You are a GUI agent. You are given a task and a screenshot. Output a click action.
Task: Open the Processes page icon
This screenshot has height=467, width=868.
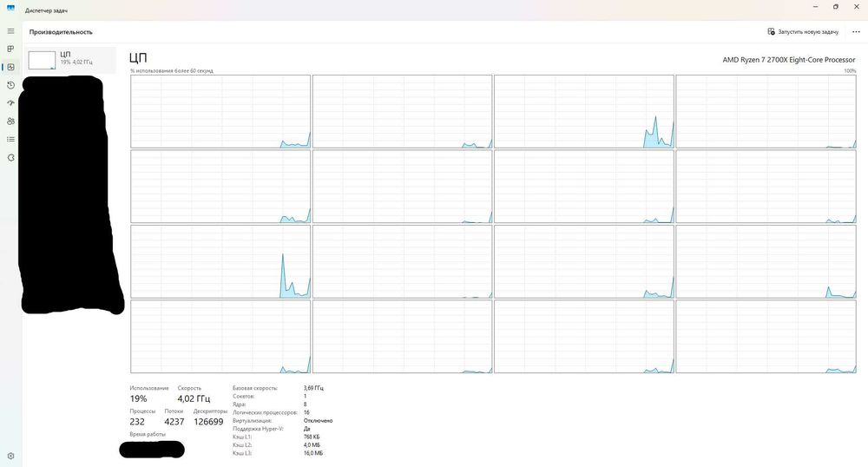tap(10, 49)
